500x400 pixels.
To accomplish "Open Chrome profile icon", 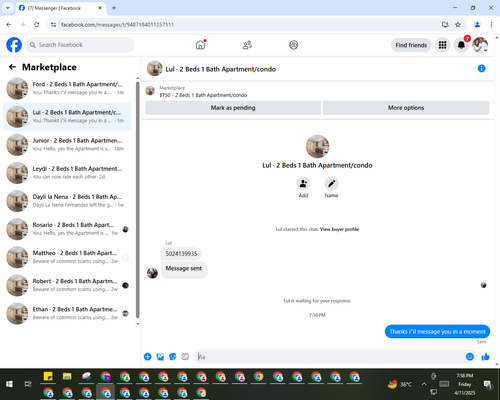I will [x=477, y=24].
